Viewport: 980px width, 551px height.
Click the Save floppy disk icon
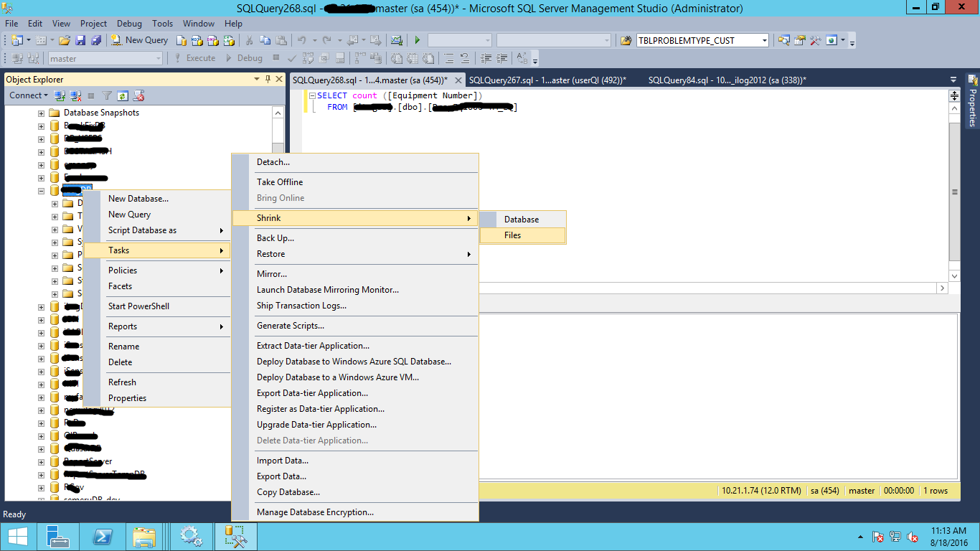80,40
